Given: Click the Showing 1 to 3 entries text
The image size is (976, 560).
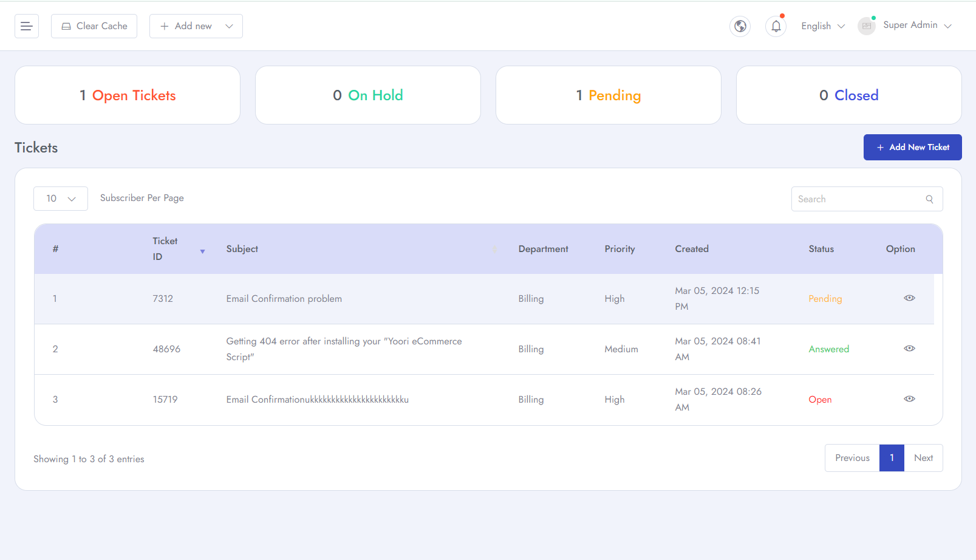Looking at the screenshot, I should tap(89, 459).
